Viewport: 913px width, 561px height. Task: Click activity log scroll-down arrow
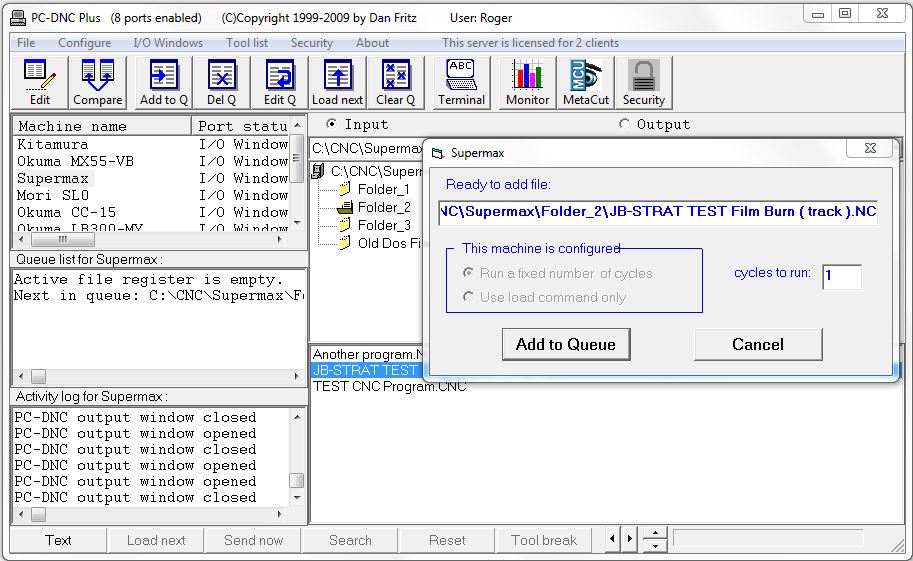click(297, 498)
